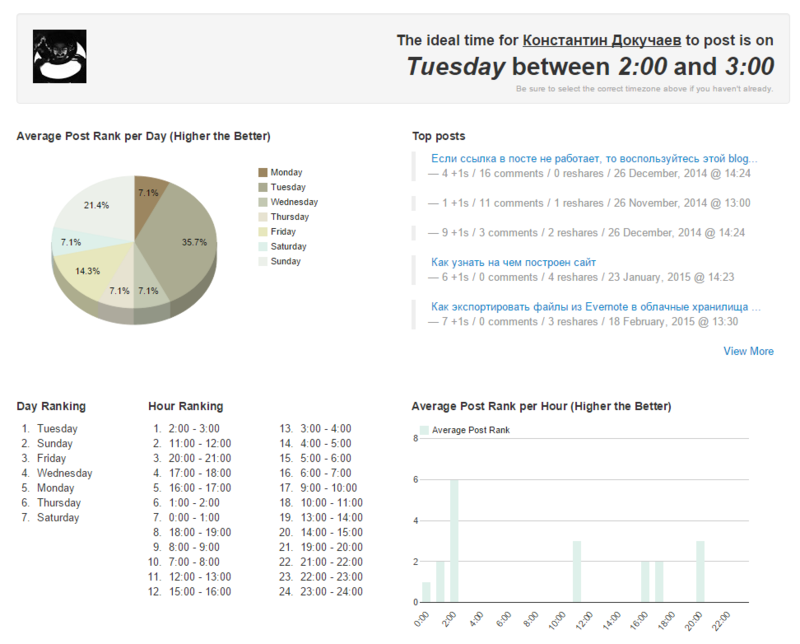Click 'Wednesday' in Day Ranking list
800x644 pixels.
[65, 473]
